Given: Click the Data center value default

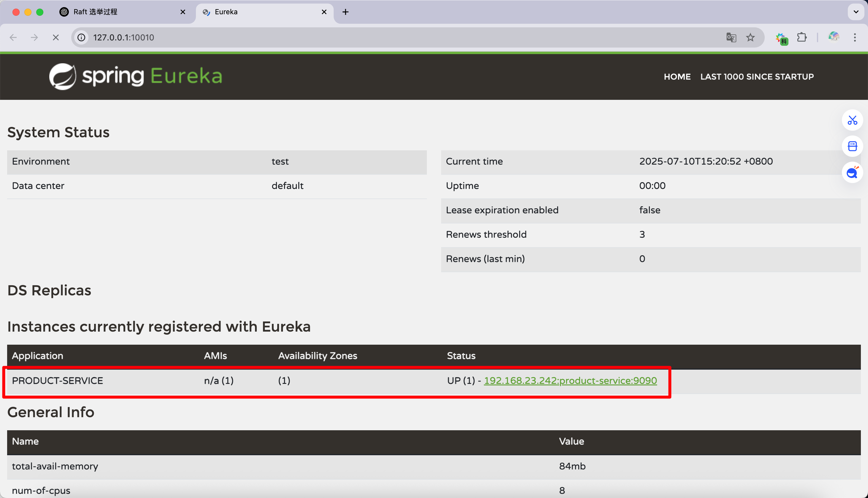Looking at the screenshot, I should 287,186.
